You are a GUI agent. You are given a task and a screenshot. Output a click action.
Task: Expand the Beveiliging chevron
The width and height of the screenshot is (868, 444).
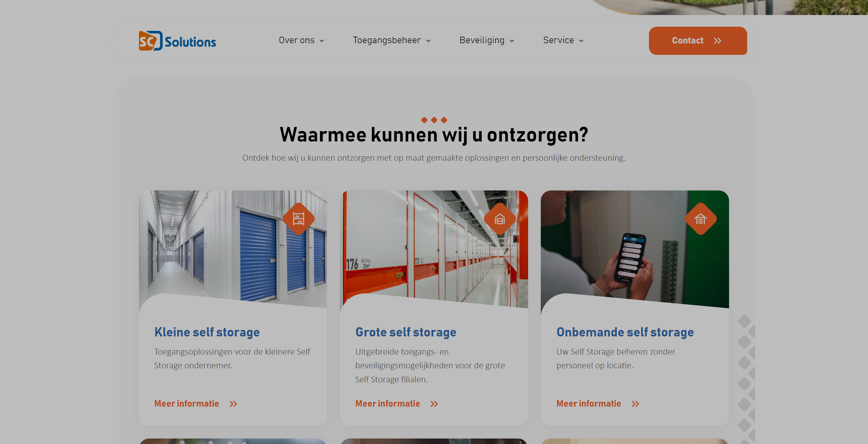click(512, 41)
